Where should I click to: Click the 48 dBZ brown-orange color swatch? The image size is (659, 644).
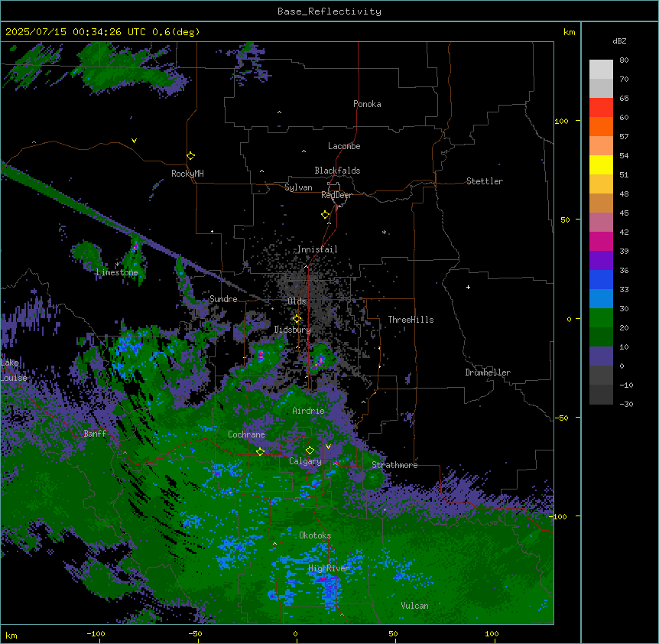click(601, 203)
